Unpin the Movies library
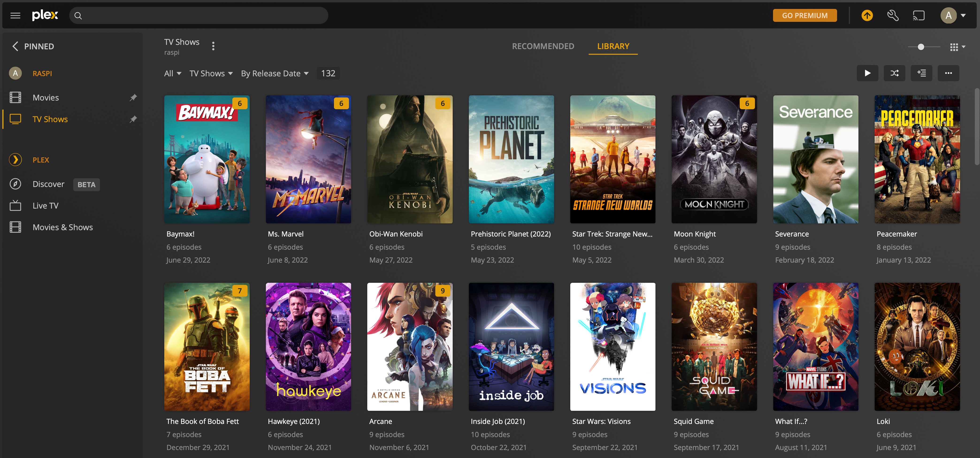The width and height of the screenshot is (980, 458). coord(133,97)
